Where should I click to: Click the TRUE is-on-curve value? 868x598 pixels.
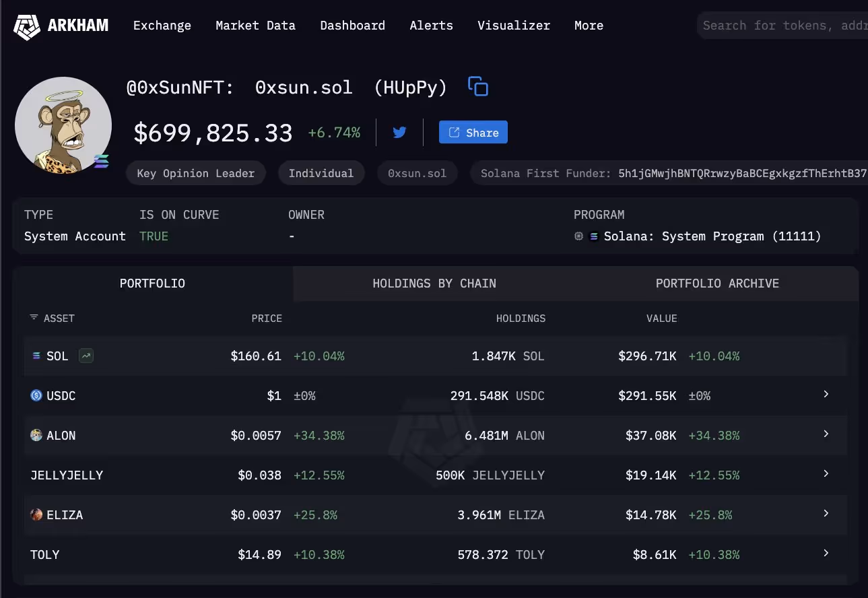[154, 236]
